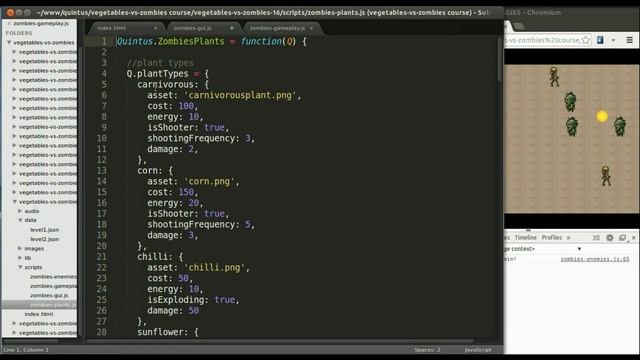640x360 pixels.
Task: Show more DevTools tabs with » chevron
Action: tap(569, 238)
